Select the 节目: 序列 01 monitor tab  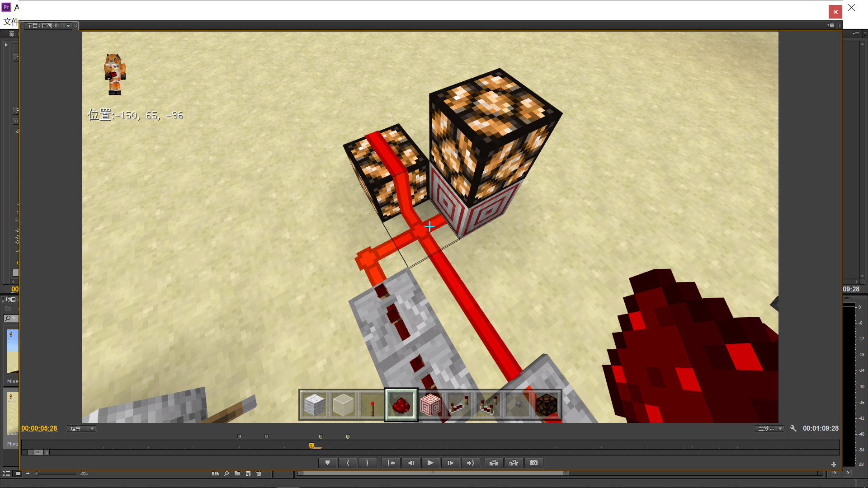43,26
